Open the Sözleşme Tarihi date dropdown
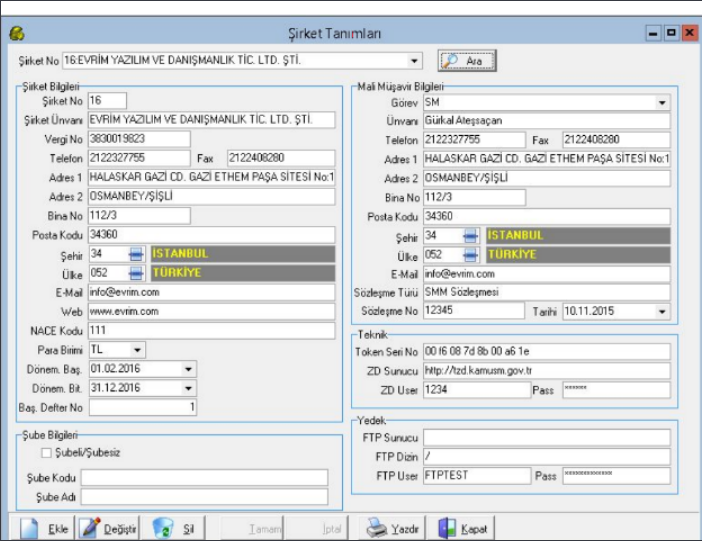 (x=662, y=311)
